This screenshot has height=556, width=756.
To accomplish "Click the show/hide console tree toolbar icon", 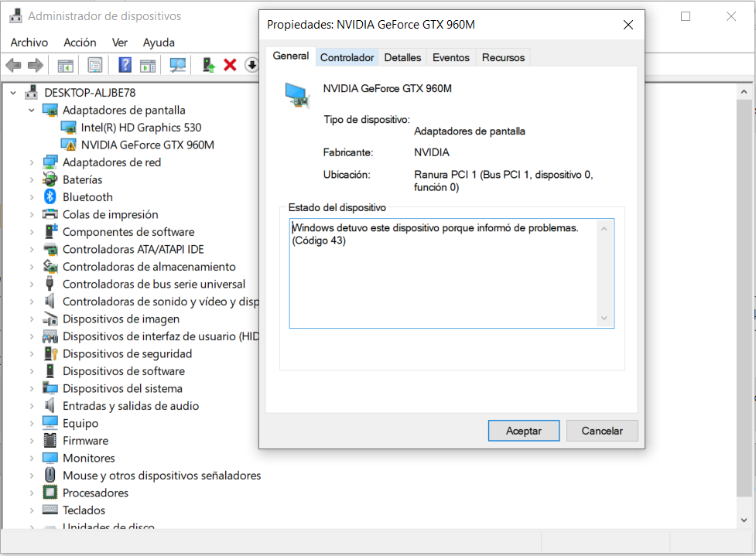I will coord(66,65).
